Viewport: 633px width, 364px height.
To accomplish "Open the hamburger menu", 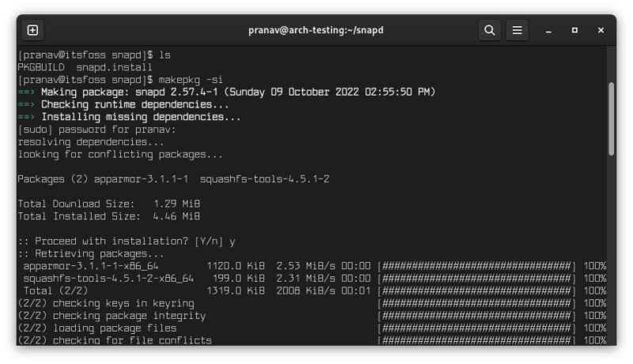I will click(x=517, y=31).
